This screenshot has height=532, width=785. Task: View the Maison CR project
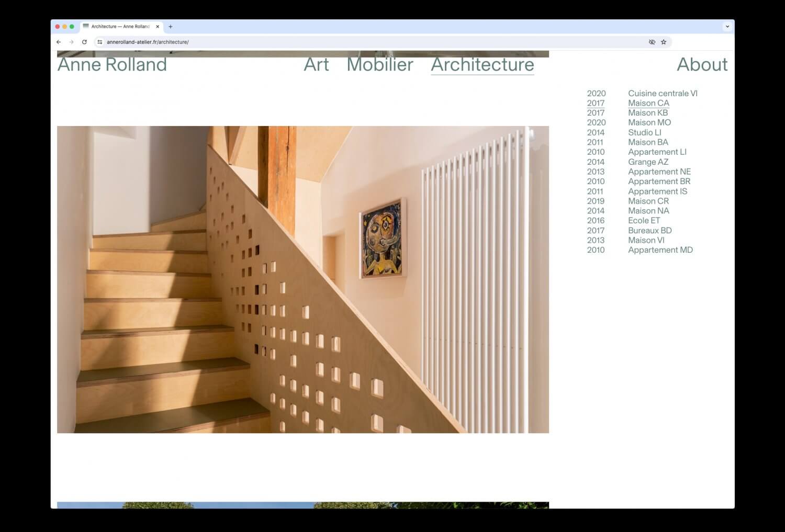point(648,201)
